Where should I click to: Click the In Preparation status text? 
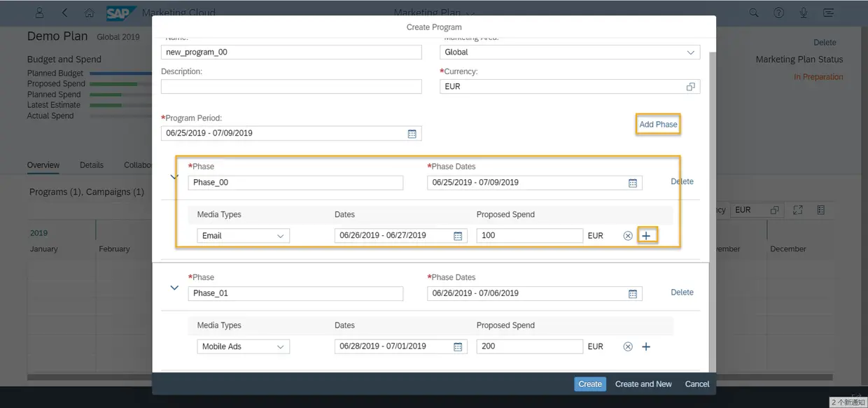click(x=818, y=77)
